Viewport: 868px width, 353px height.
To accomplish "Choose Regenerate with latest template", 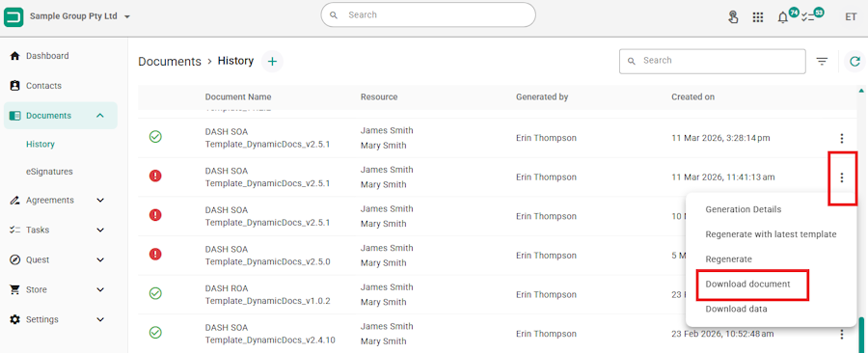I will (x=772, y=234).
